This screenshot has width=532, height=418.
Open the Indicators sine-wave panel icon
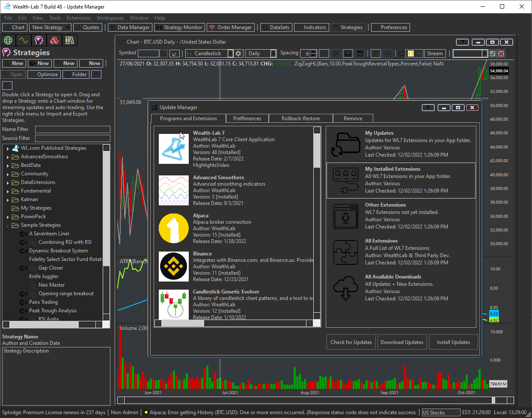pyautogui.click(x=23, y=40)
